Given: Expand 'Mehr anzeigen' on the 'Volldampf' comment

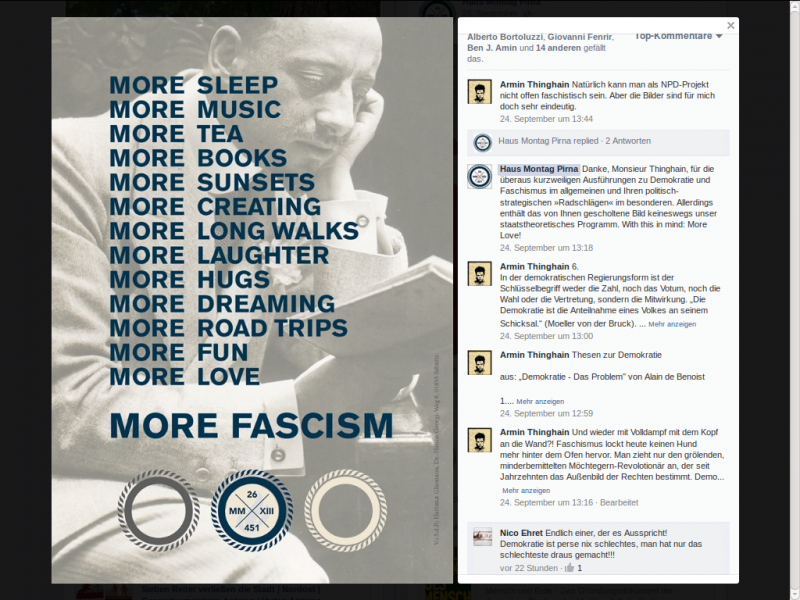Looking at the screenshot, I should pyautogui.click(x=526, y=490).
